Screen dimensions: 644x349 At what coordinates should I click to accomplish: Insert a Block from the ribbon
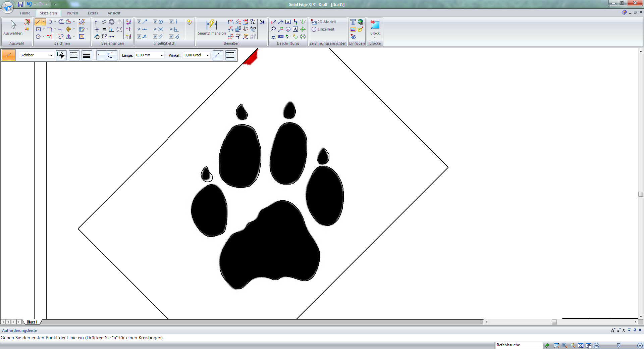(375, 27)
